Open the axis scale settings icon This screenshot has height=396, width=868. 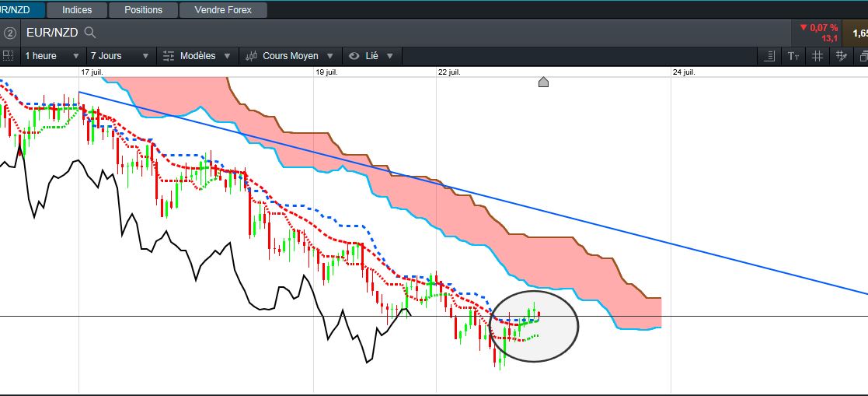[769, 56]
